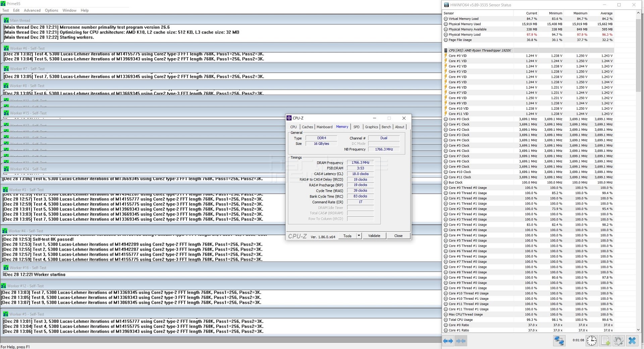644x349 pixels.
Task: Click HWiNFO scrollbar down arrow
Action: pyautogui.click(x=638, y=330)
